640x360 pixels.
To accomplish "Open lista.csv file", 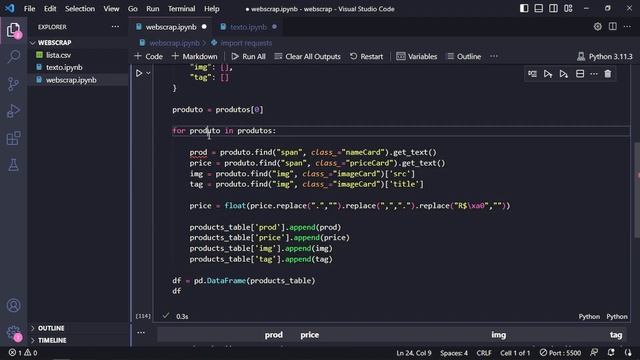I will pyautogui.click(x=58, y=55).
